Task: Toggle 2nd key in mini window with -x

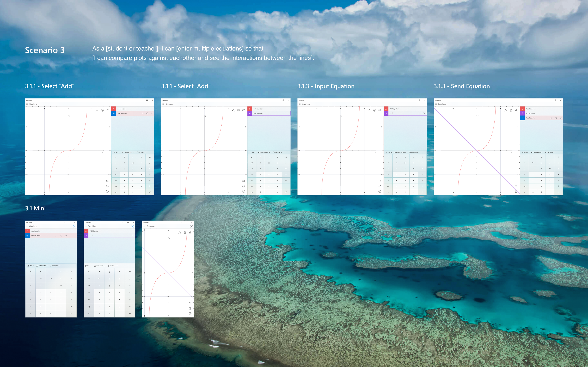Action: [x=89, y=272]
